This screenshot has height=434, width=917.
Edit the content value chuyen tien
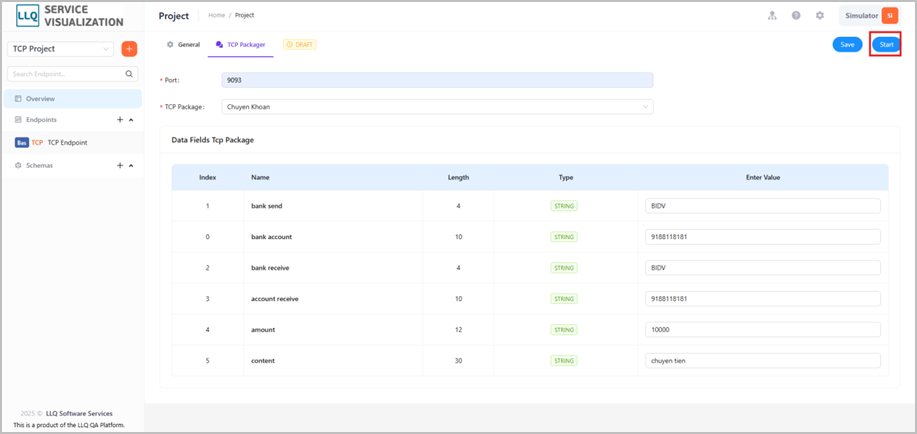tap(763, 361)
